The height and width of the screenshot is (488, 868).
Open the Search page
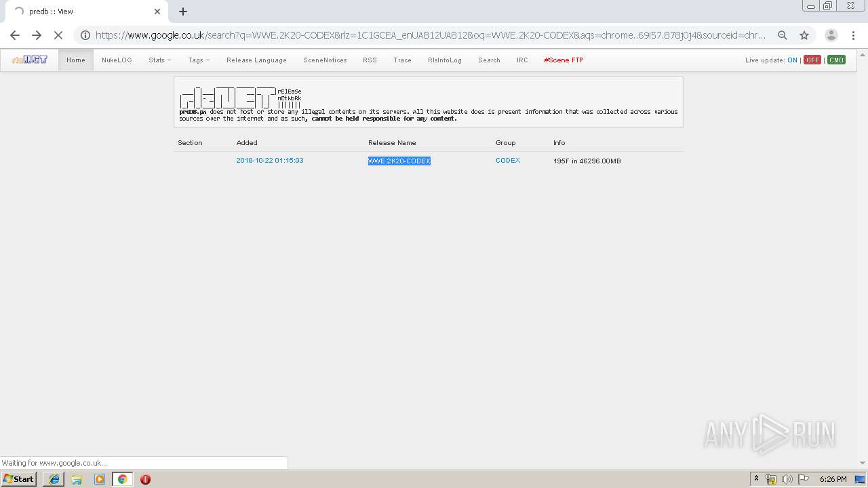click(x=489, y=60)
